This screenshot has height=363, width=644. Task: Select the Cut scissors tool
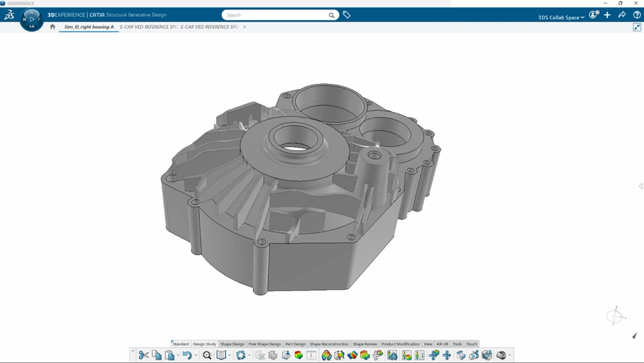point(144,355)
